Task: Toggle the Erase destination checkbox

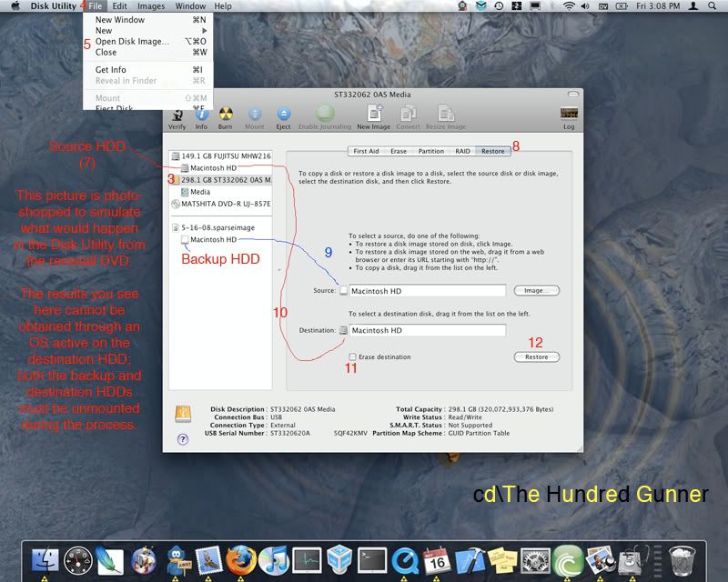Action: pyautogui.click(x=352, y=356)
